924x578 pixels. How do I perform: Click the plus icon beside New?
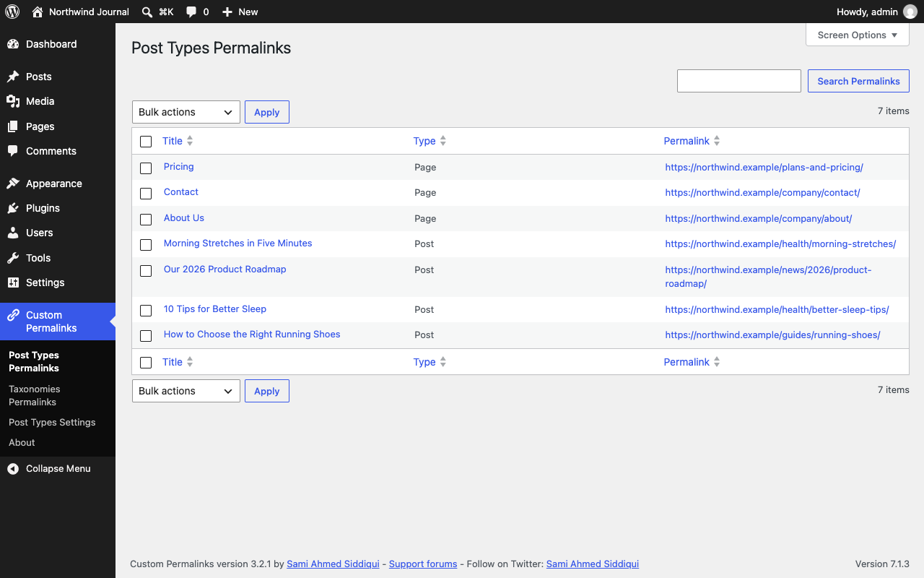pyautogui.click(x=227, y=12)
